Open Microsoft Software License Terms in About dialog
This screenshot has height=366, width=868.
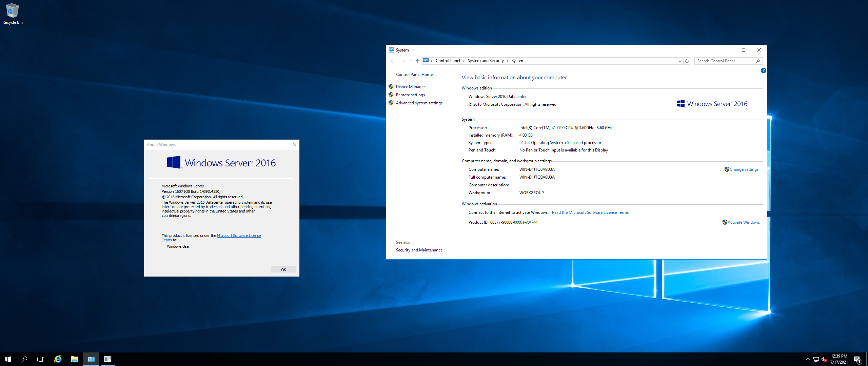point(239,236)
